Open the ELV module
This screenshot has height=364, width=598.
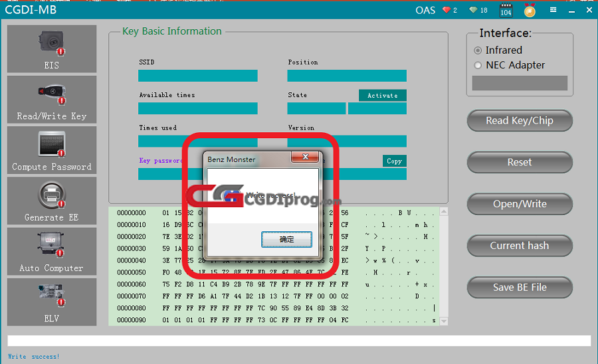[x=51, y=302]
